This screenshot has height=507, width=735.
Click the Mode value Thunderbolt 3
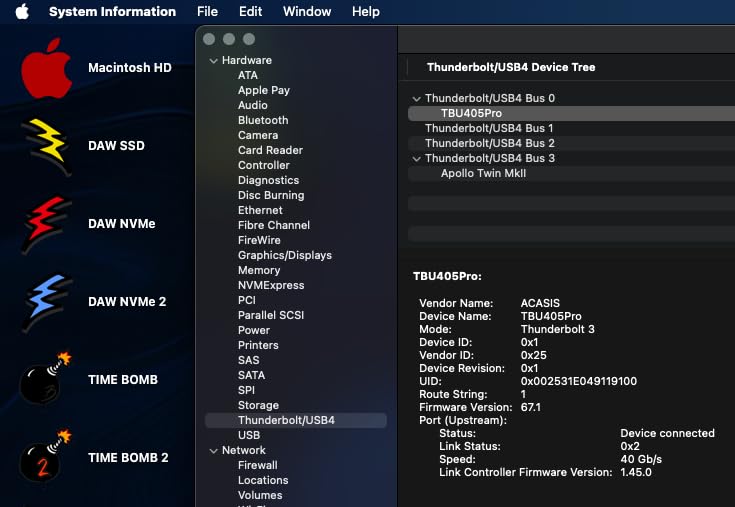[557, 329]
